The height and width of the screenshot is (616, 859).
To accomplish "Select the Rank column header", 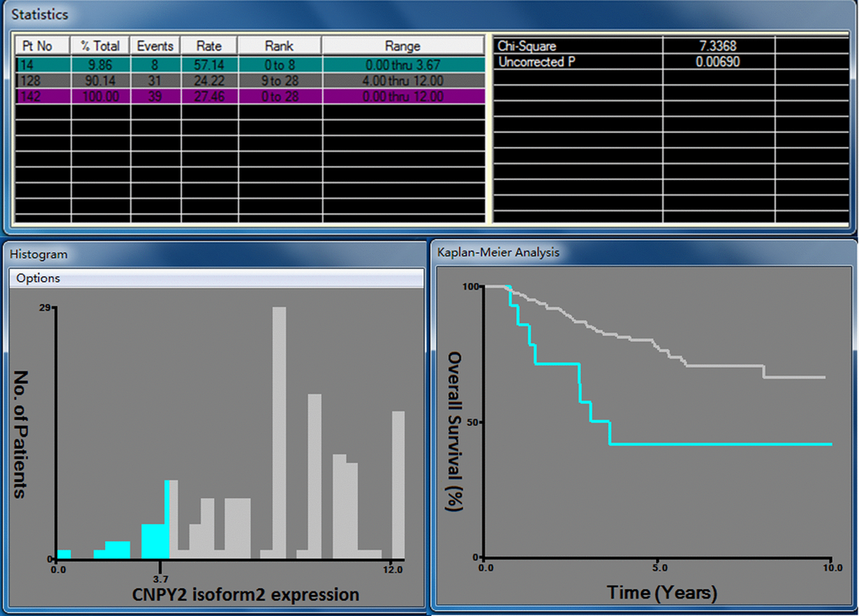I will tap(279, 46).
